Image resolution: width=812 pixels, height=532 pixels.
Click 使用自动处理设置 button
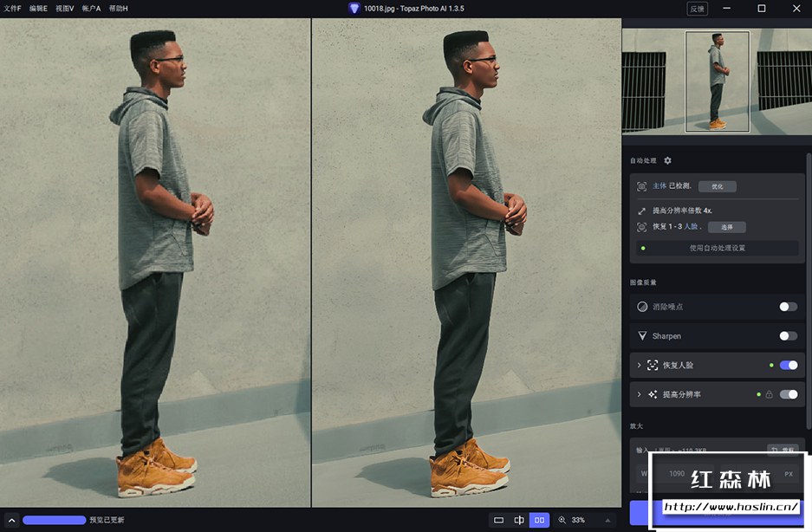[718, 248]
